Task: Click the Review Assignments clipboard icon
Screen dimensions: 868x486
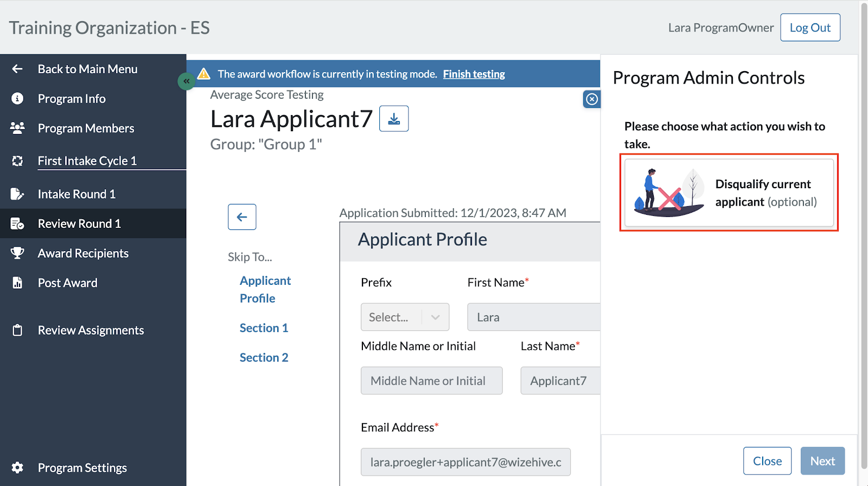Action: [17, 330]
